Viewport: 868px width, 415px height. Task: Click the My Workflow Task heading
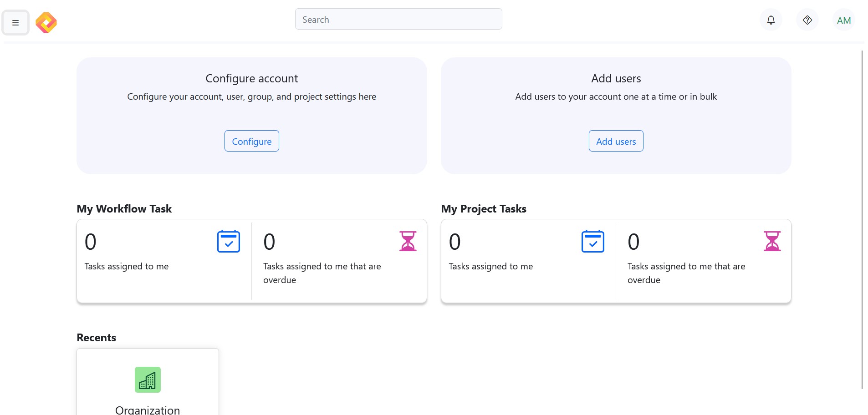point(124,209)
